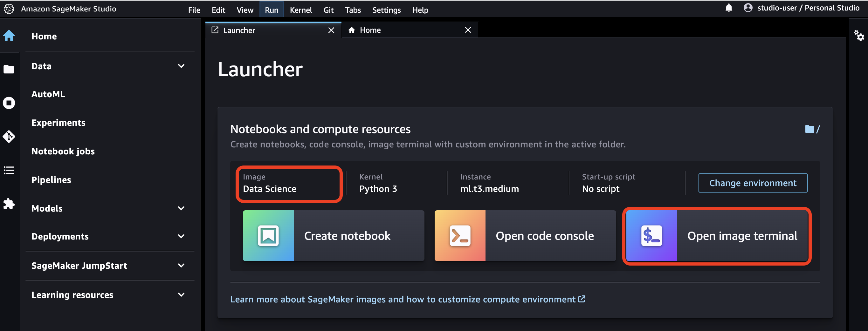868x331 pixels.
Task: Click the 'Amazon SageMaker Studio' title text
Action: pyautogui.click(x=68, y=9)
